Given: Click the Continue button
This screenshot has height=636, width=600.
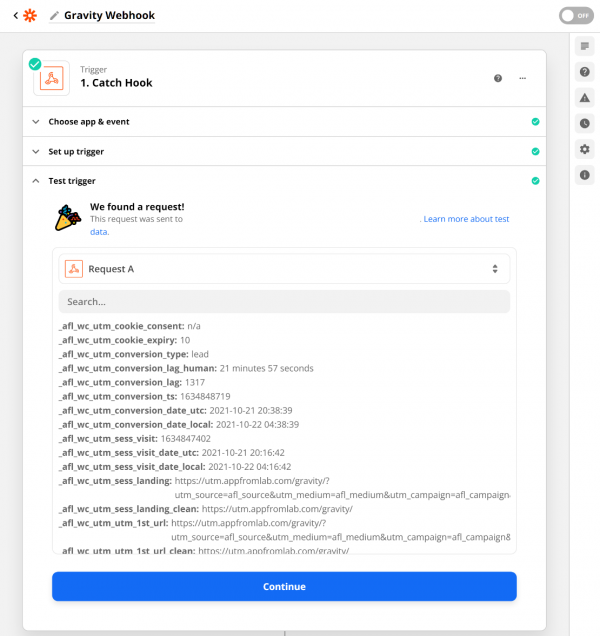Looking at the screenshot, I should click(284, 587).
